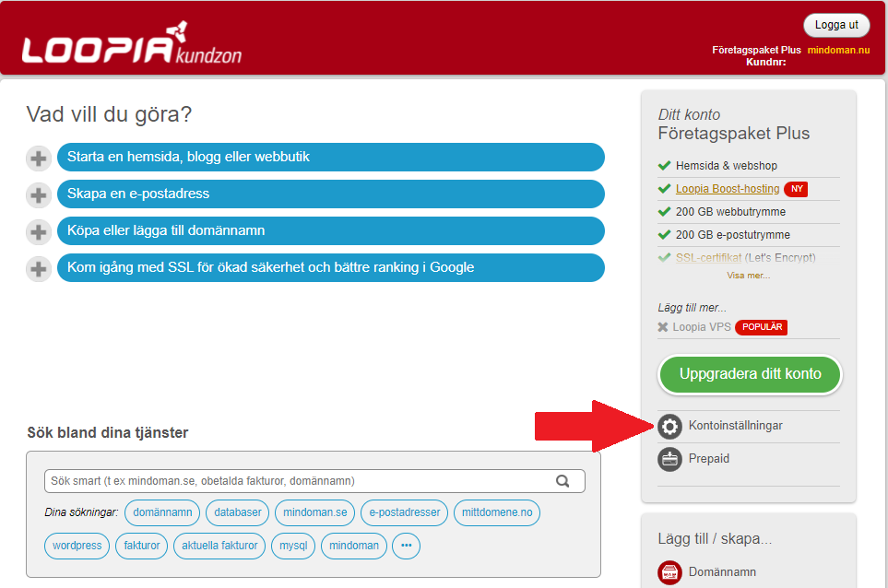
Task: Open Prepaid text link
Action: coord(708,458)
